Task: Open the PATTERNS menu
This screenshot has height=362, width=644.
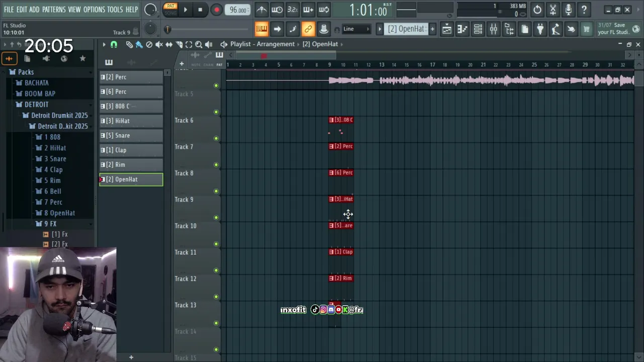Action: click(54, 10)
